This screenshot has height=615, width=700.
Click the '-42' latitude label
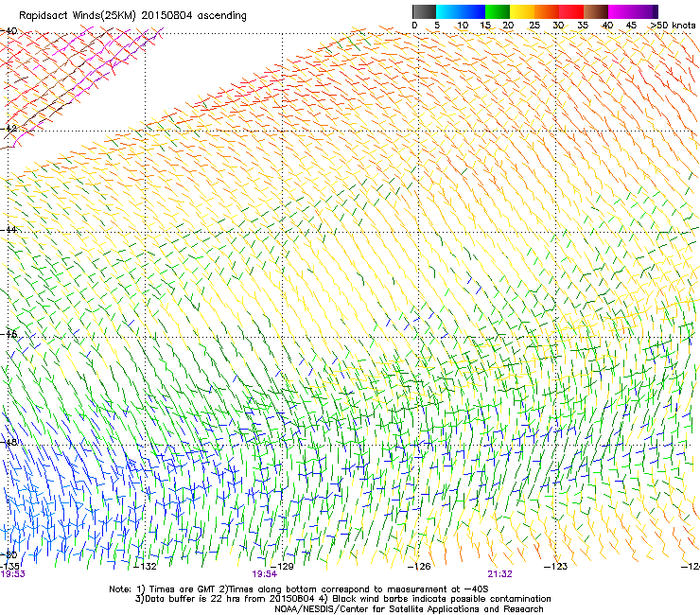click(9, 129)
